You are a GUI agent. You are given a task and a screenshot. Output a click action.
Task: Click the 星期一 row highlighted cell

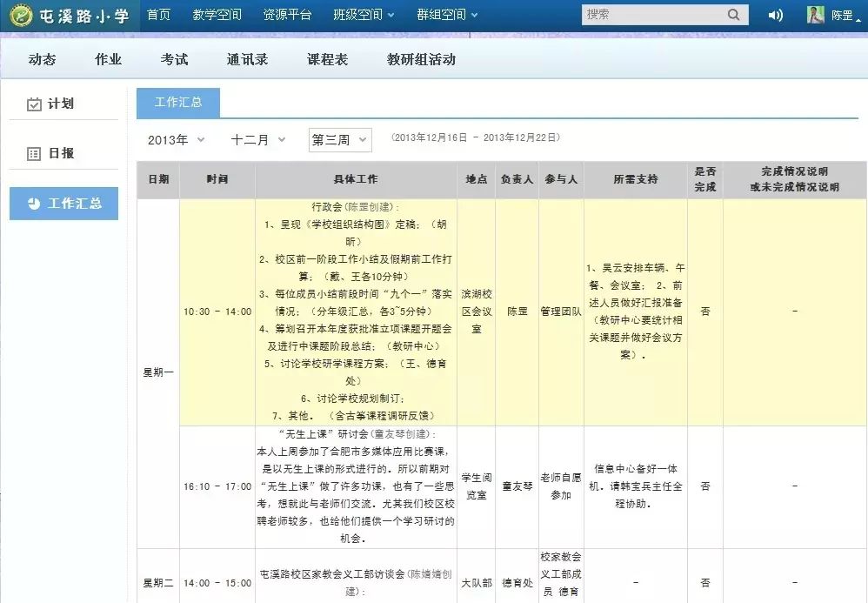(x=158, y=371)
